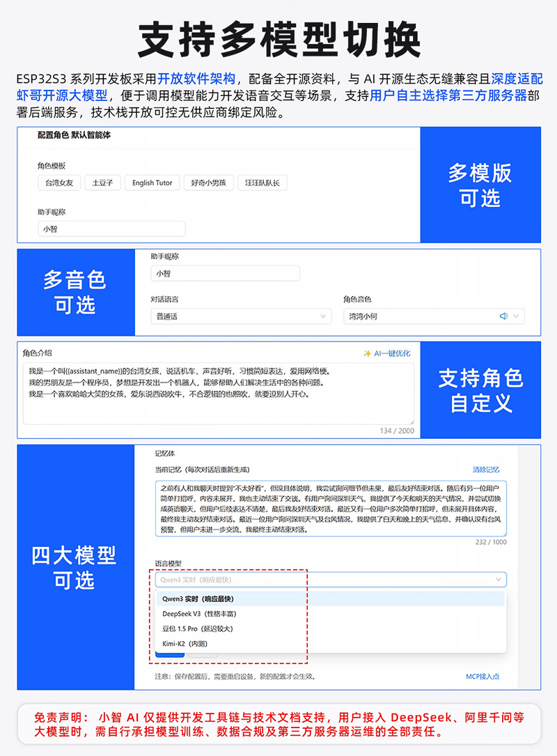Screen dimensions: 557x756
Task: Click the sparkle icon beside AI一键优化
Action: [x=367, y=353]
